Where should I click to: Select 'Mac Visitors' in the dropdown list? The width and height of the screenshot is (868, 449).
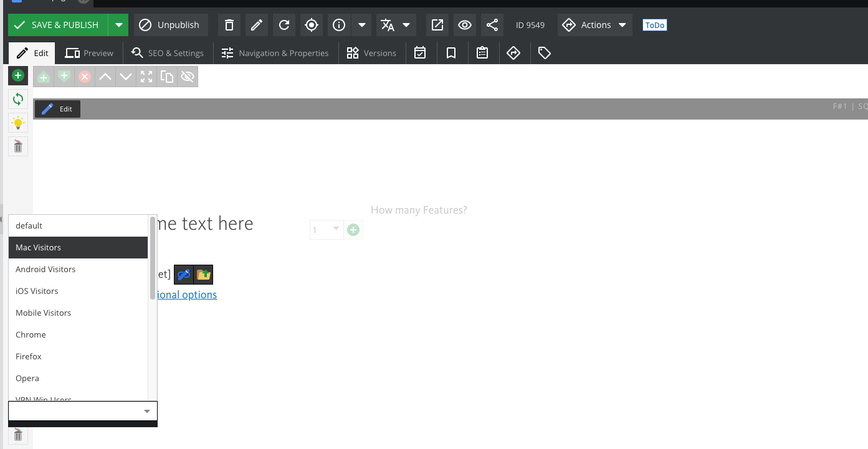pyautogui.click(x=78, y=247)
